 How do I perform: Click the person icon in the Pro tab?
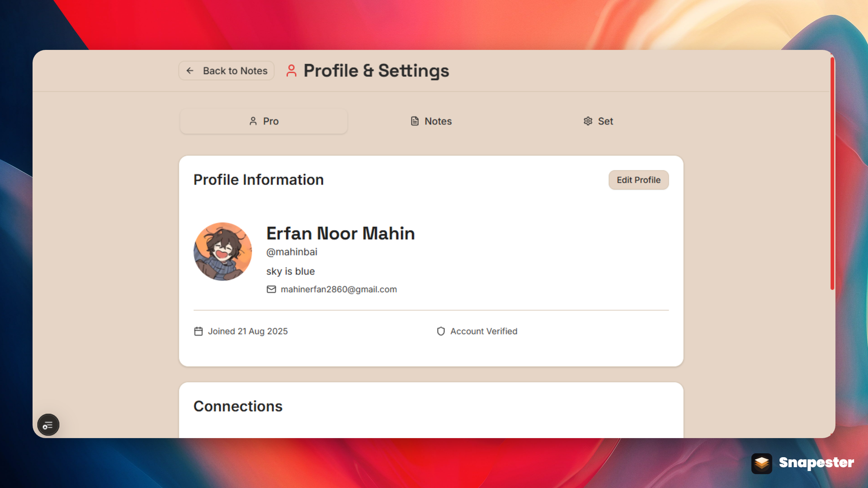253,121
